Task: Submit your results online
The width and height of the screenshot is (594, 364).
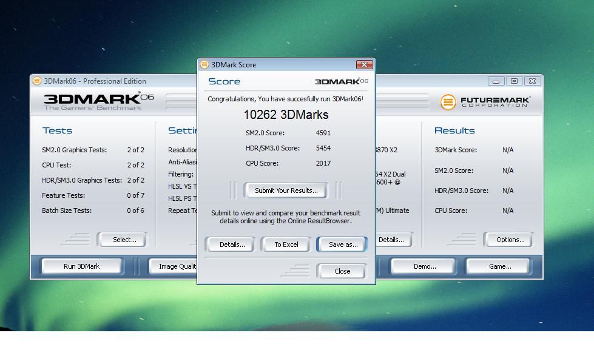Action: click(286, 190)
